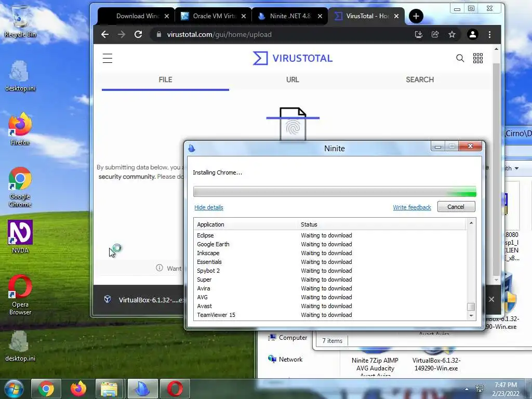This screenshot has width=532, height=399.
Task: Open Chrome's three-dot menu
Action: tap(489, 34)
